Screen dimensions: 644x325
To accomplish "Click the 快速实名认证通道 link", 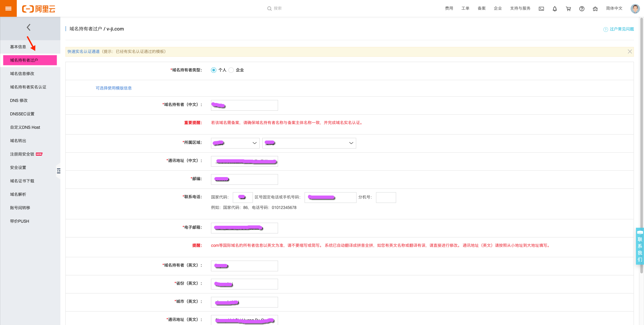I will tap(84, 52).
